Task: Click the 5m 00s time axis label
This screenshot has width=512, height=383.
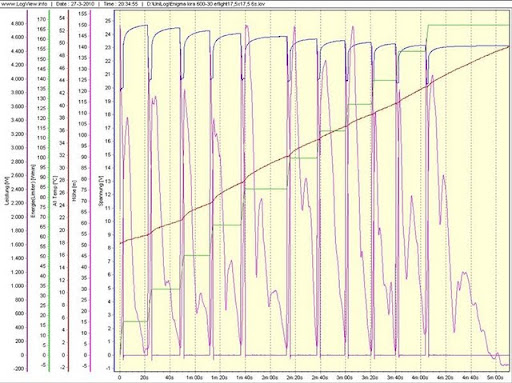Action: pyautogui.click(x=495, y=378)
